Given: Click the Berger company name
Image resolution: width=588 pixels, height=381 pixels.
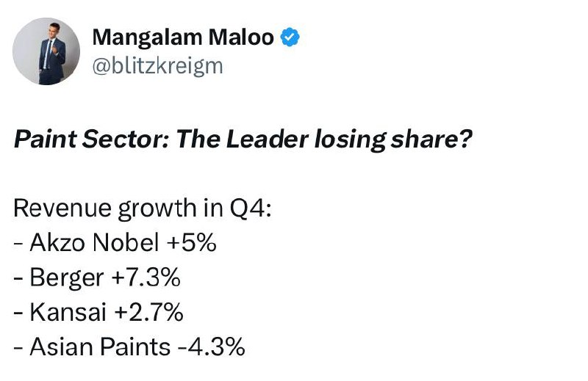Looking at the screenshot, I should pyautogui.click(x=66, y=278).
